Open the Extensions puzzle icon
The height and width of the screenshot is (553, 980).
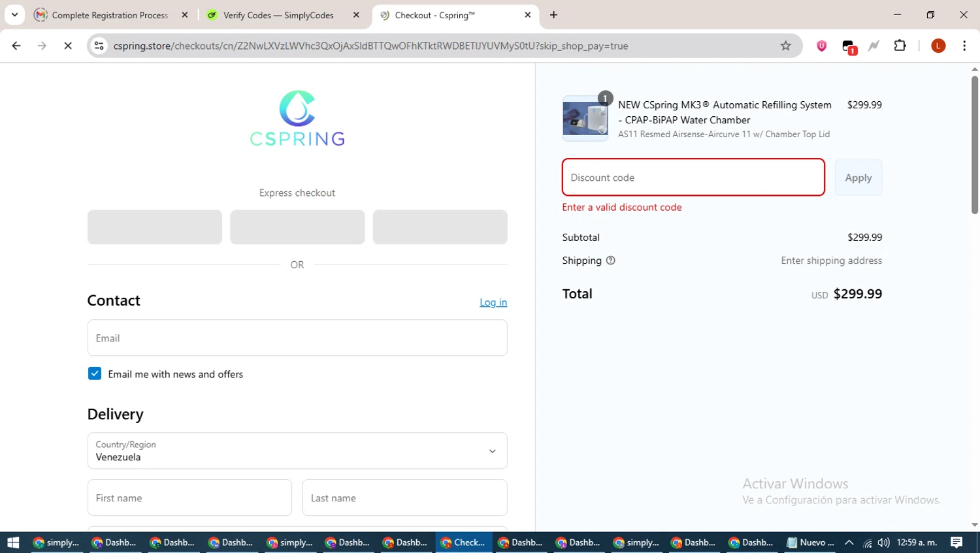[x=900, y=46]
